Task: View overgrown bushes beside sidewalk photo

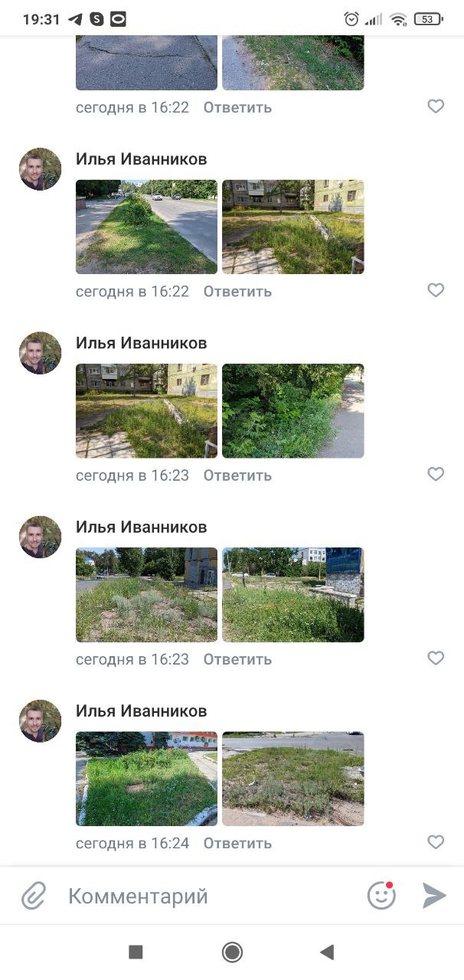Action: tap(292, 410)
